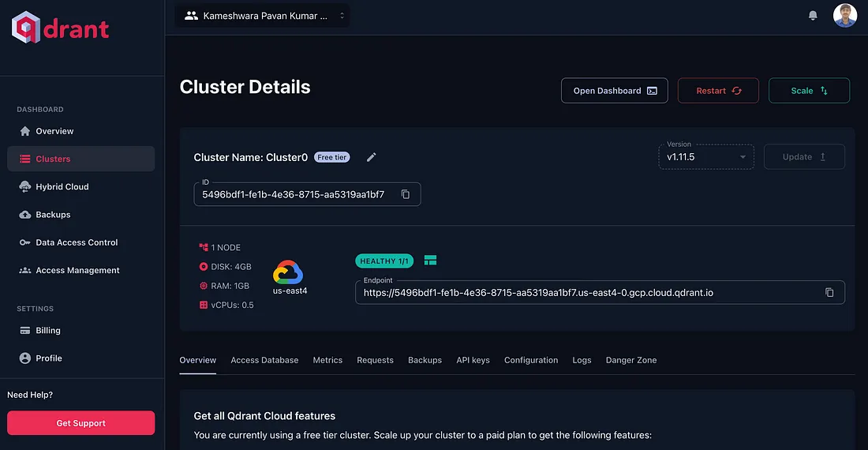Click the 'Cluster Details' heading
This screenshot has height=450, width=868.
(x=245, y=87)
